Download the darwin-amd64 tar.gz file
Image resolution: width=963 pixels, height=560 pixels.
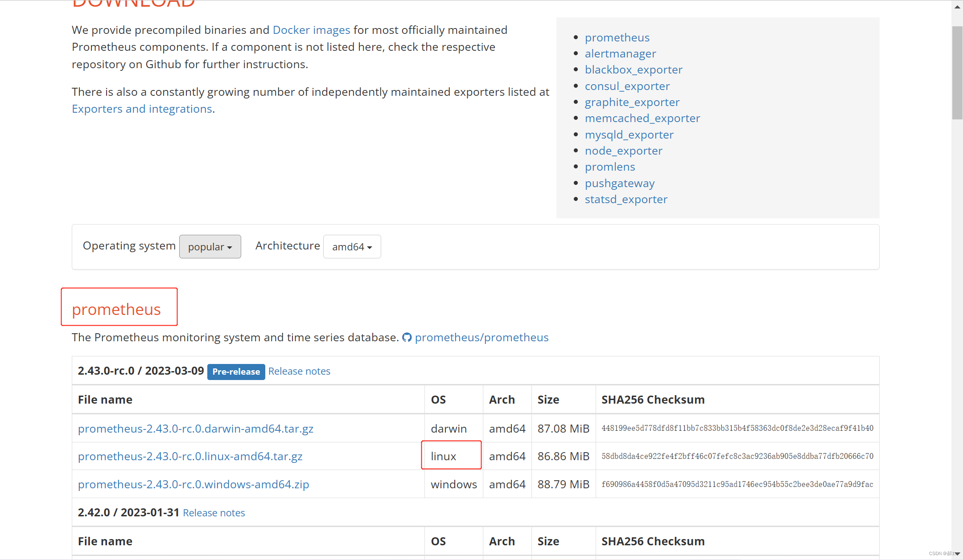tap(195, 428)
